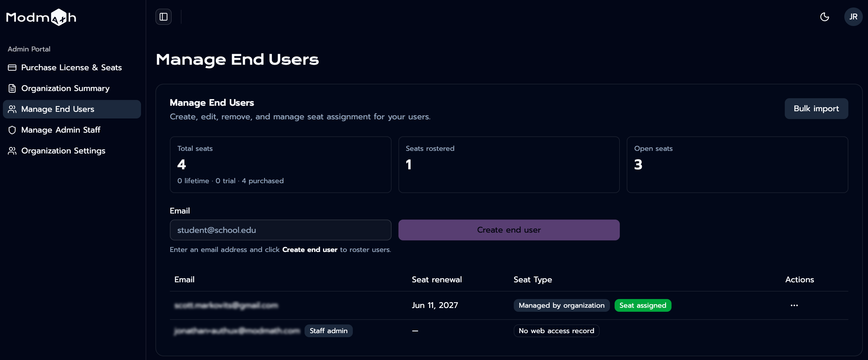Click the Managed by organization badge

point(561,305)
